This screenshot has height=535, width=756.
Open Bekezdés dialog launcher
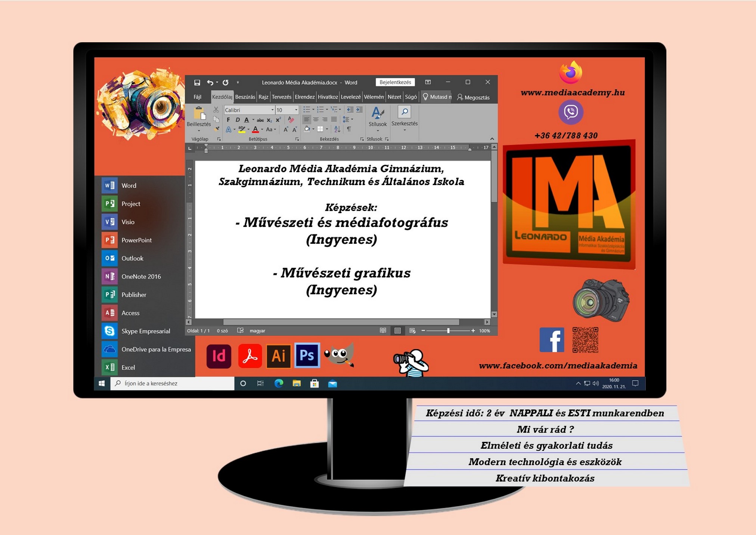click(x=362, y=139)
